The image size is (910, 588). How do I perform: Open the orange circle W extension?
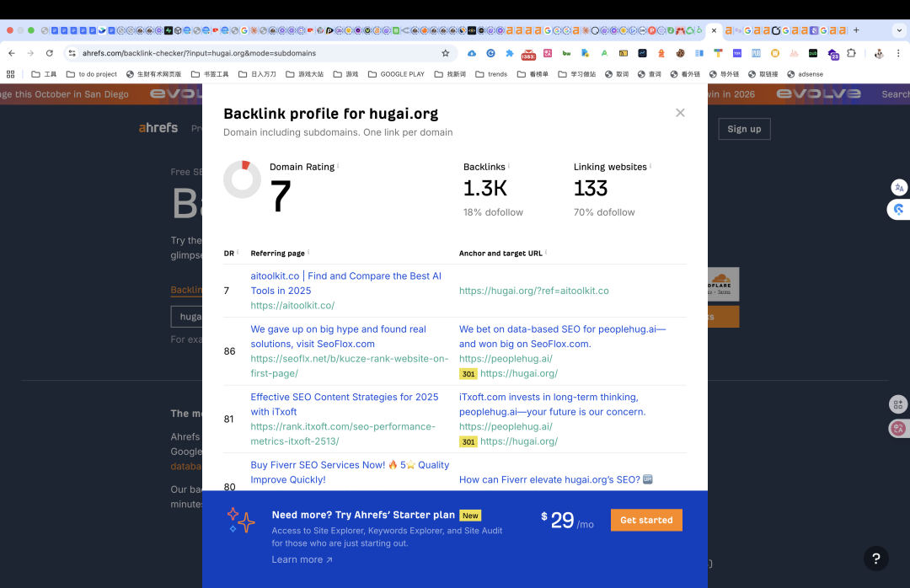point(775,53)
